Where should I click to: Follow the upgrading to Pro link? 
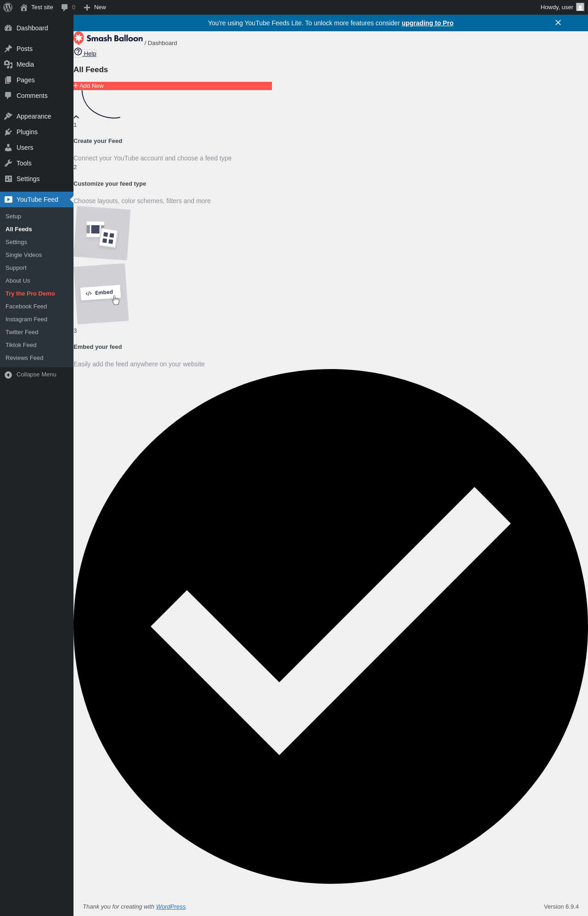[427, 23]
